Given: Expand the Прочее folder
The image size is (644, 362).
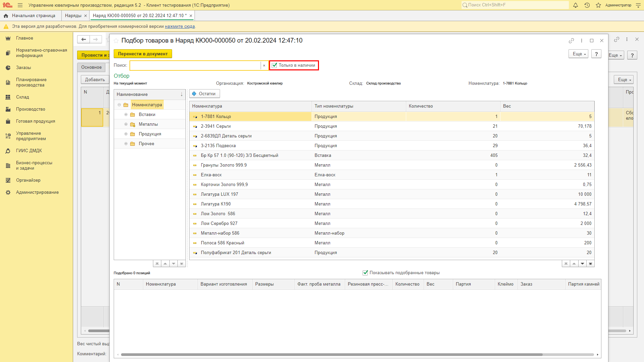Looking at the screenshot, I should pos(126,144).
